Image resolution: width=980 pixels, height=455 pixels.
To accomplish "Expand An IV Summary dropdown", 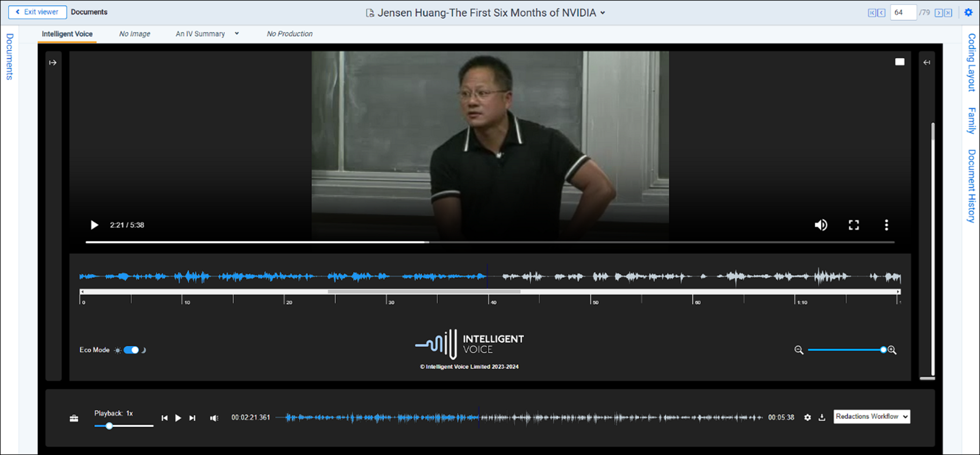I will click(x=237, y=34).
